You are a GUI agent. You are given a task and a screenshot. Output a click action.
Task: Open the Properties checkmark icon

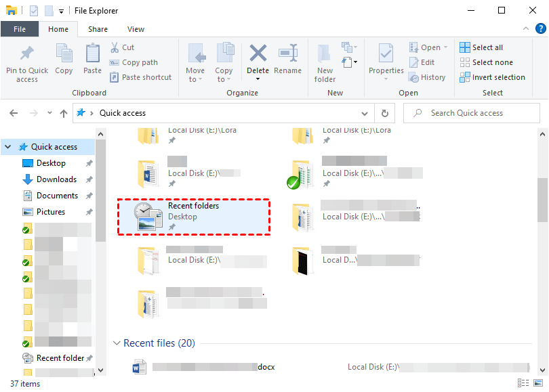point(386,53)
